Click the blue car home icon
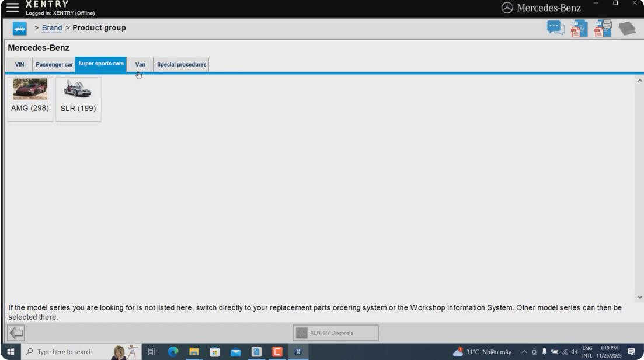 click(19, 29)
